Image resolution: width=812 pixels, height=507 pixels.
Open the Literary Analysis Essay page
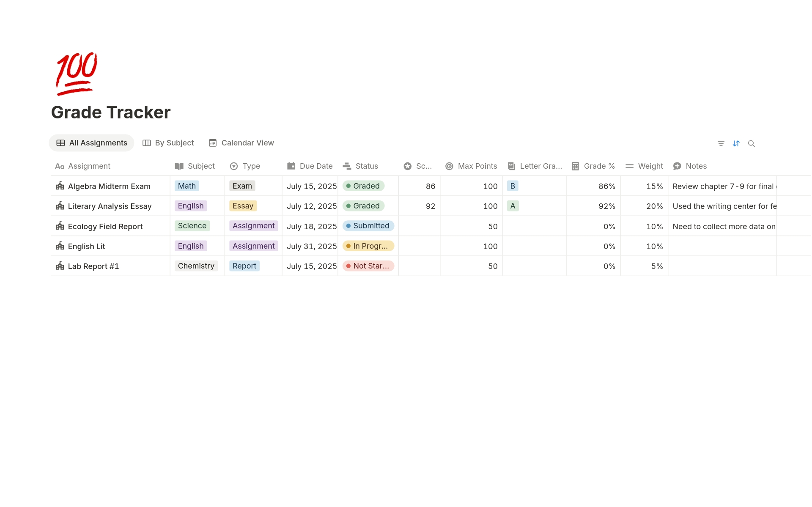pyautogui.click(x=110, y=206)
